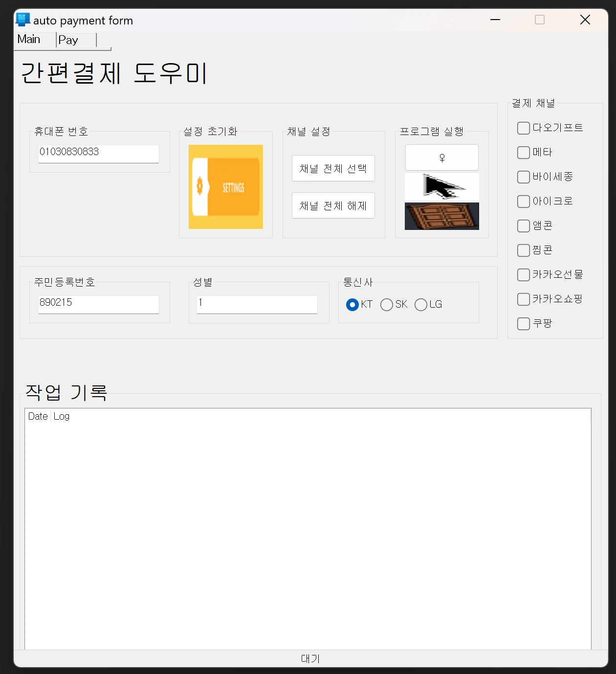The image size is (616, 674).
Task: Select the KT carrier radio button
Action: pos(352,304)
